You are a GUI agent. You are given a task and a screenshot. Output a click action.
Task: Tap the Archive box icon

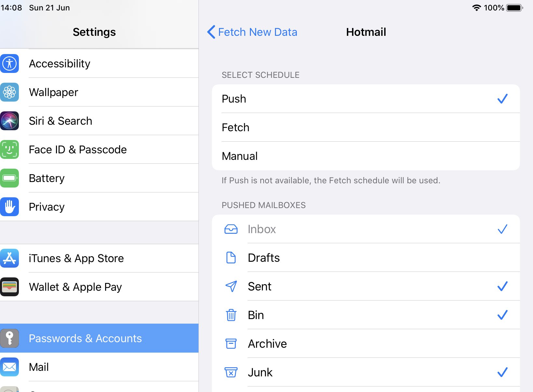click(x=231, y=343)
